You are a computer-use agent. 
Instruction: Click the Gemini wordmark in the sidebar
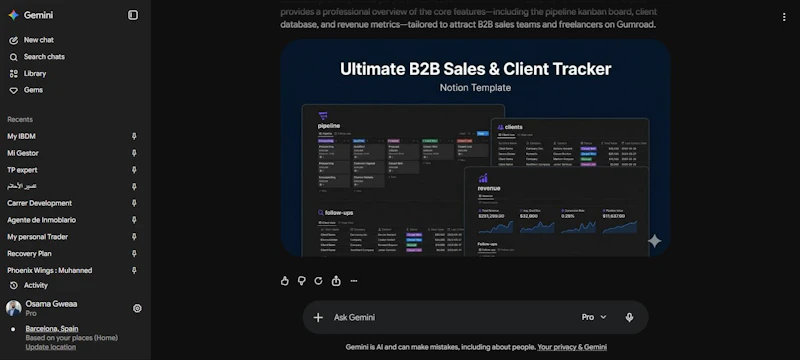pos(38,15)
